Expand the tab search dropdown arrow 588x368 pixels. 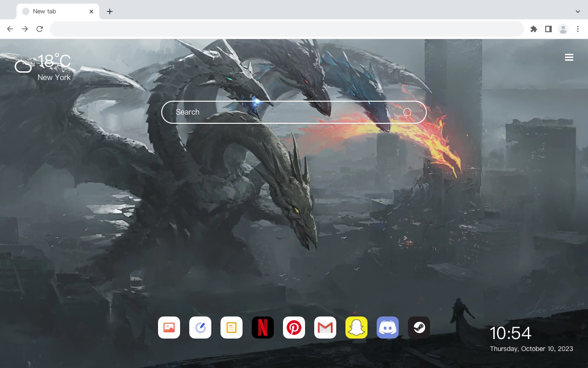(x=578, y=11)
